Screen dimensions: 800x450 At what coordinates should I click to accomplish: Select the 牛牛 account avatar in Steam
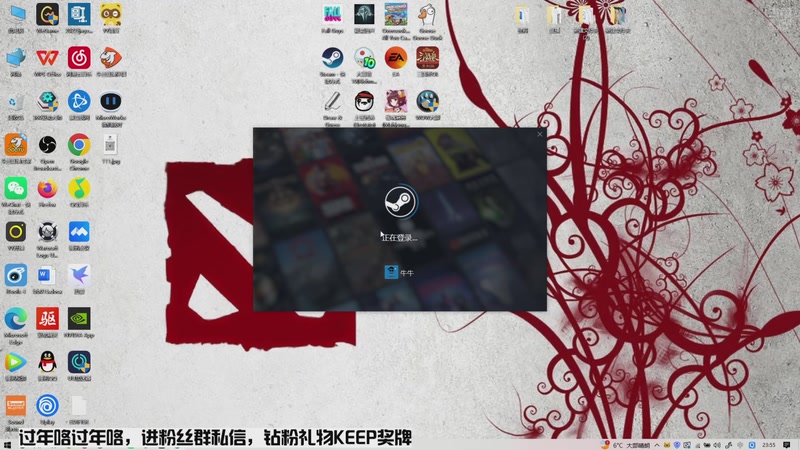(x=391, y=272)
